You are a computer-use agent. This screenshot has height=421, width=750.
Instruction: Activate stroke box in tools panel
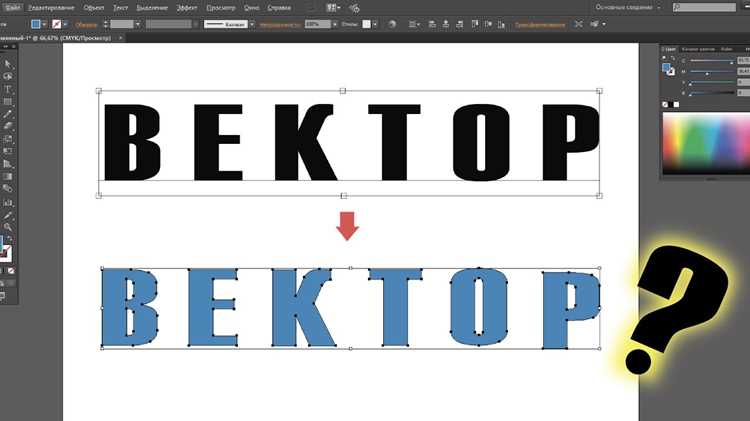[5, 254]
